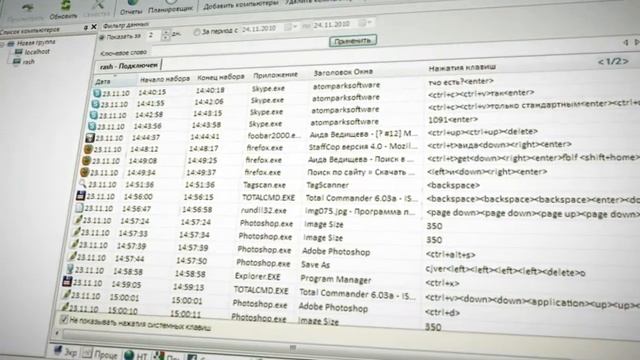Select the Explorer.EXE application cell
640x360 pixels.
click(258, 277)
